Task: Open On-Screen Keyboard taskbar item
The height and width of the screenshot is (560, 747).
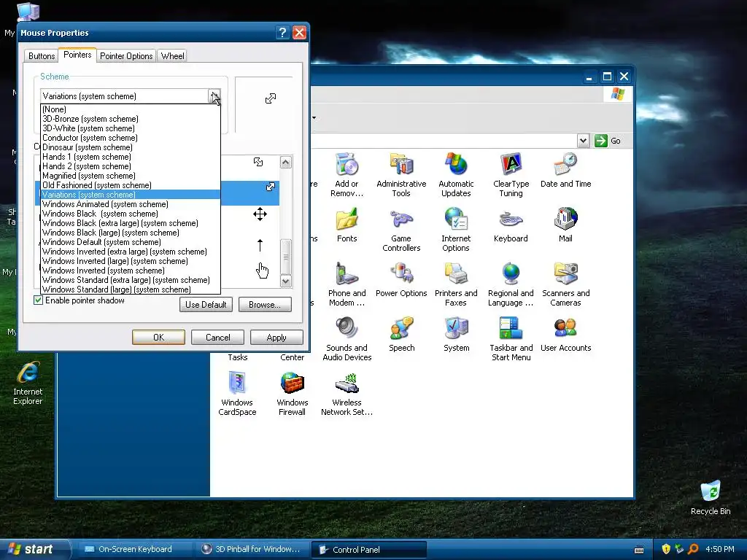Action: (135, 549)
